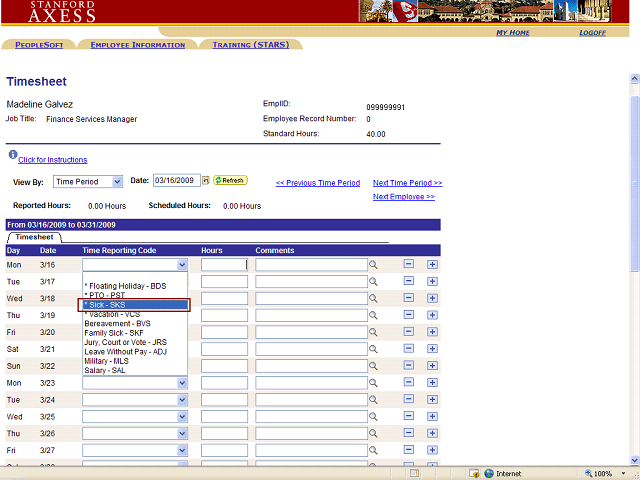
Task: Switch to the Employee Information tab
Action: [x=137, y=45]
